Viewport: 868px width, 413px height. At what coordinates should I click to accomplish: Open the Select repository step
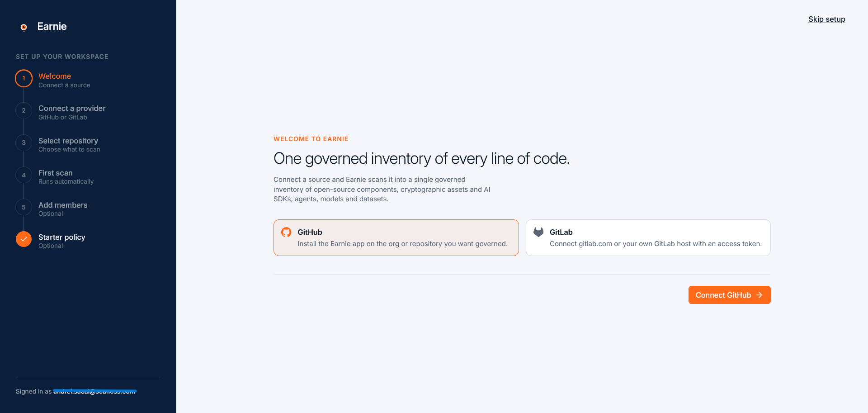[x=68, y=141]
